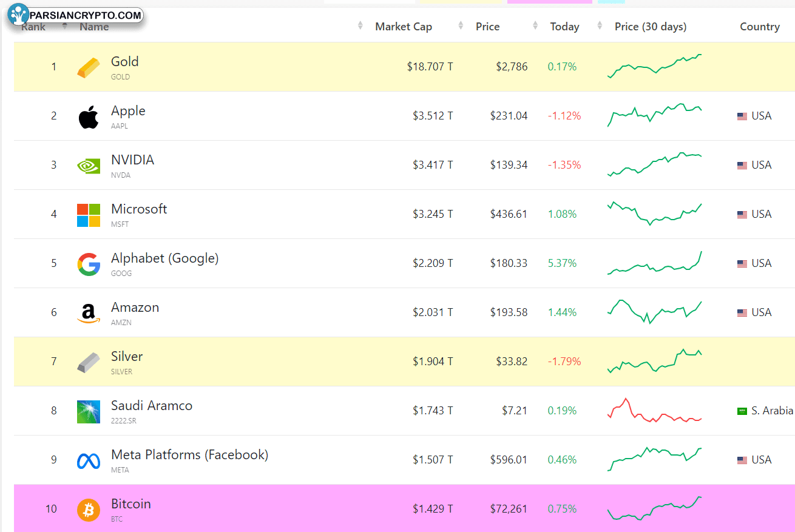
Task: Click the Alphabet 30-day price chart
Action: 654,263
